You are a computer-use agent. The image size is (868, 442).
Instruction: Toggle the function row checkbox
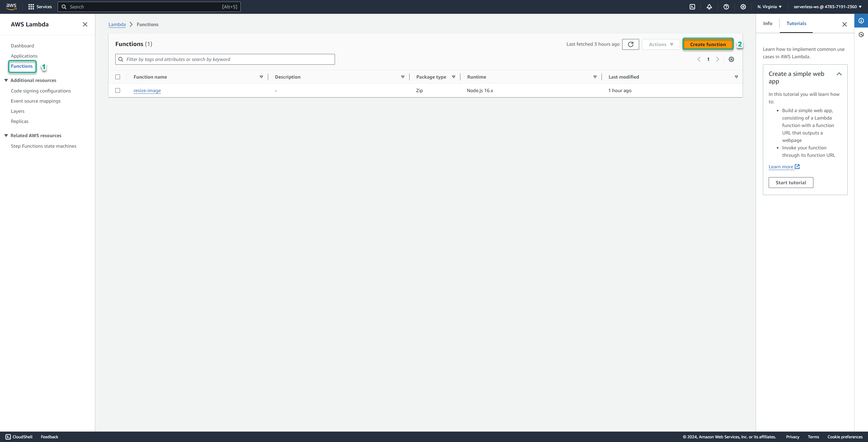click(x=118, y=90)
